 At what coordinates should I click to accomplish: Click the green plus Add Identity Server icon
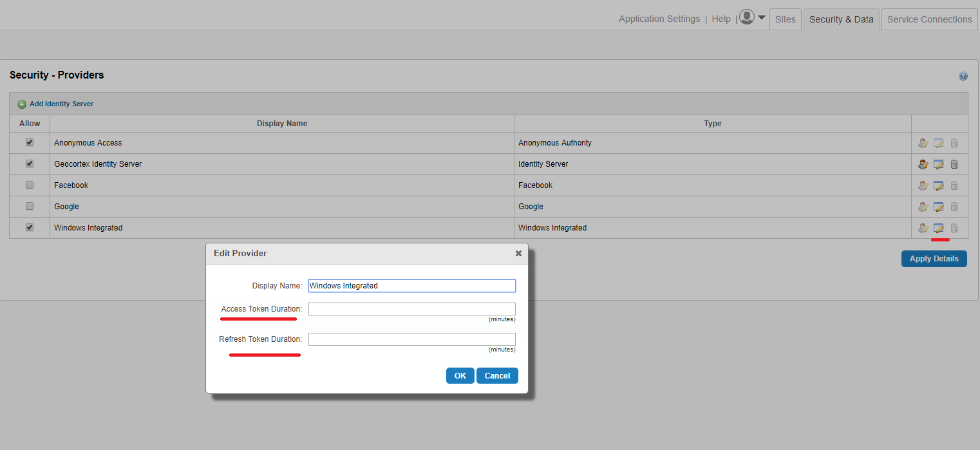pyautogui.click(x=22, y=104)
